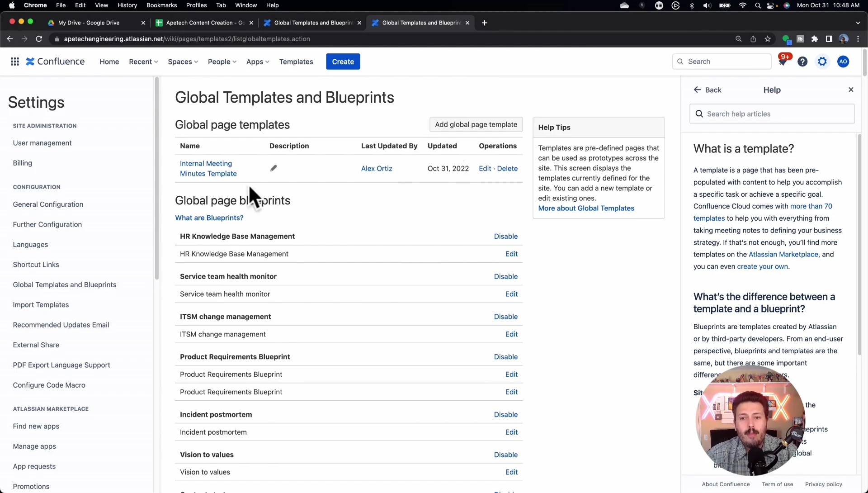Open the Templates nav item
868x493 pixels.
pos(296,62)
